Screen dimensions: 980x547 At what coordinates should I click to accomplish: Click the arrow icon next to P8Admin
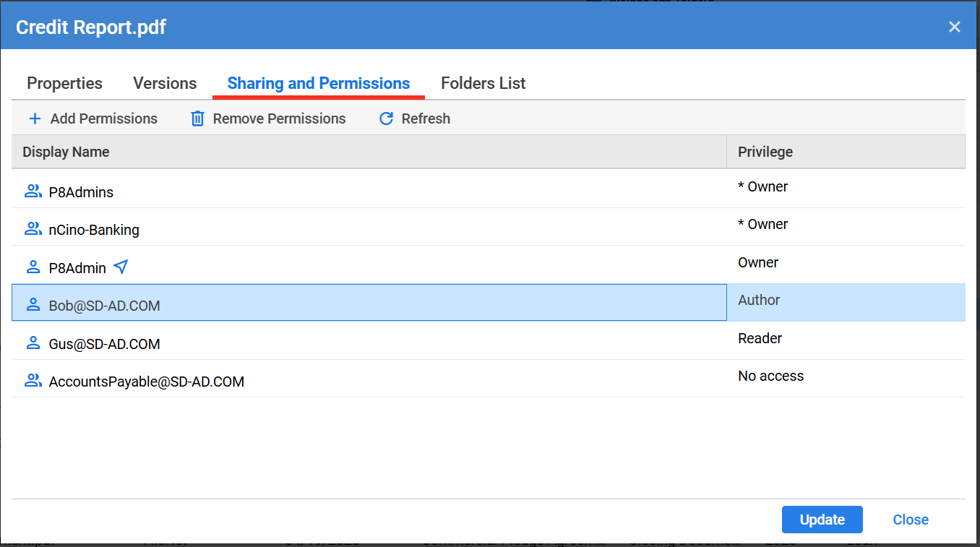121,267
